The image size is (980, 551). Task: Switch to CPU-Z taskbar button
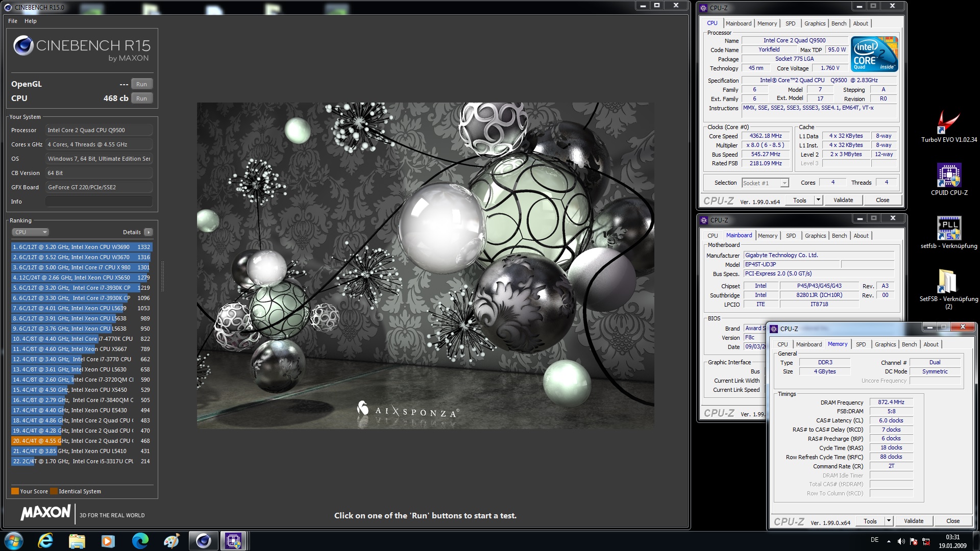(234, 541)
